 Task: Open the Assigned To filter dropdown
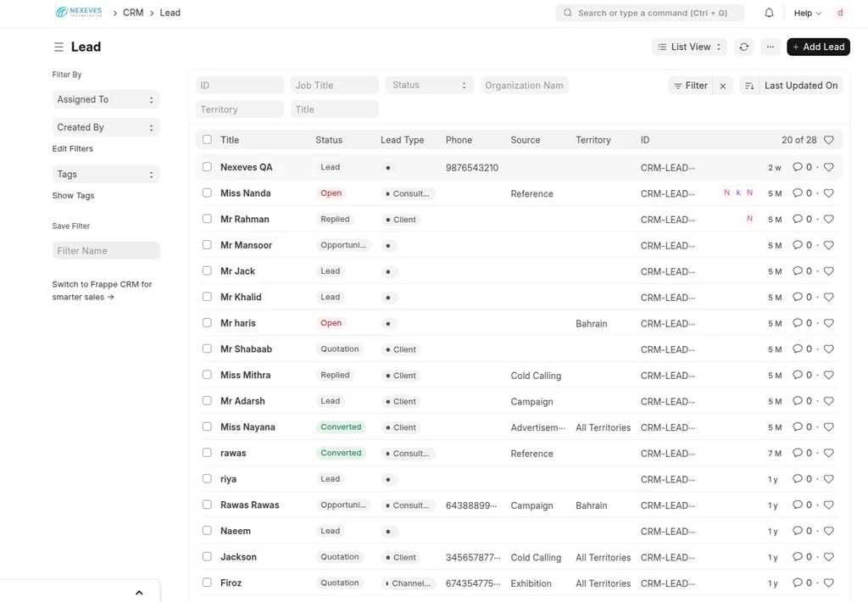pyautogui.click(x=106, y=100)
